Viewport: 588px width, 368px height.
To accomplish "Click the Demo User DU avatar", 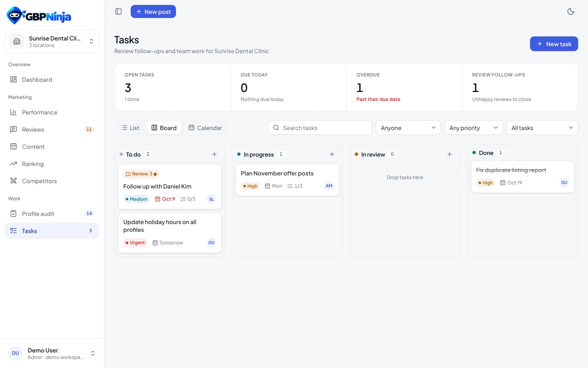I will [15, 353].
